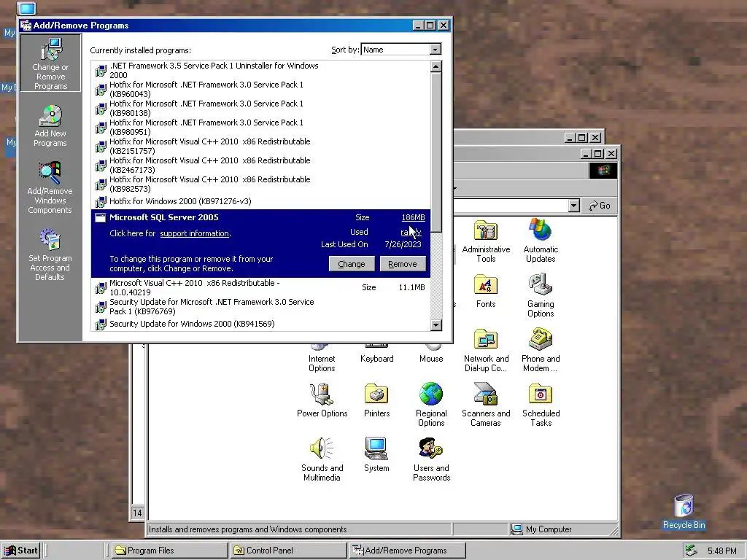Click the system tray network icon
Screen dimensions: 747x560
pyautogui.click(x=692, y=551)
